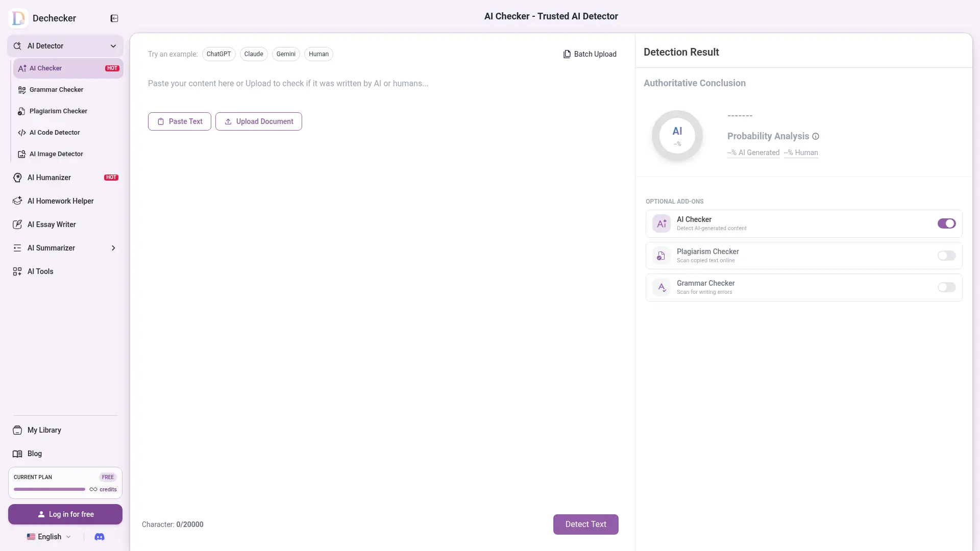Click the '--% Human' value
This screenshot has width=980, height=551.
click(x=801, y=153)
